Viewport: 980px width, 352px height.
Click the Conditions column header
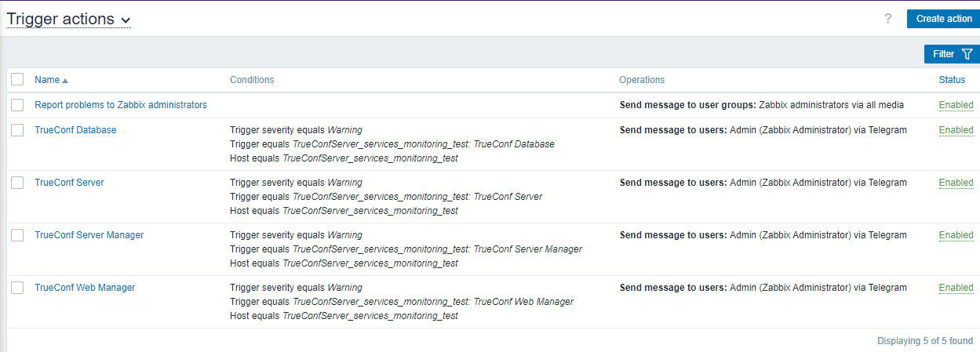click(252, 80)
